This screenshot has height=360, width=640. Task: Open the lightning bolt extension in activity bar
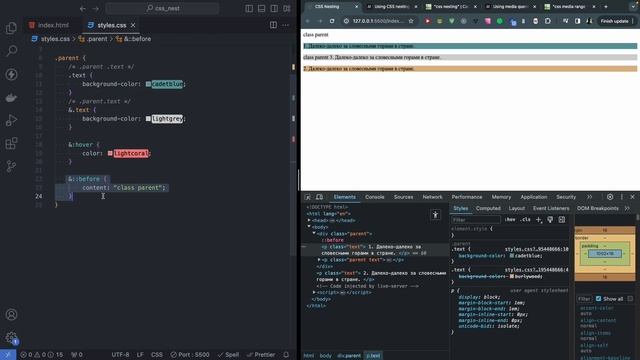[x=11, y=74]
